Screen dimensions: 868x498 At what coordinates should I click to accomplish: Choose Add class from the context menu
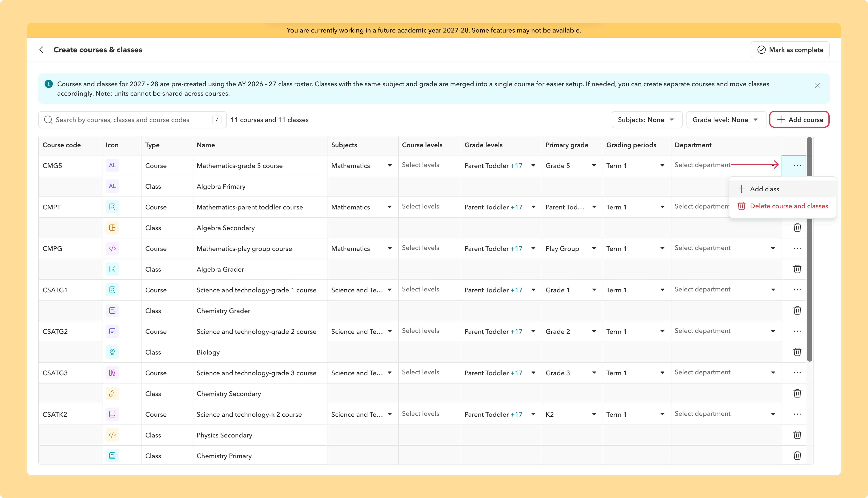[x=782, y=189]
